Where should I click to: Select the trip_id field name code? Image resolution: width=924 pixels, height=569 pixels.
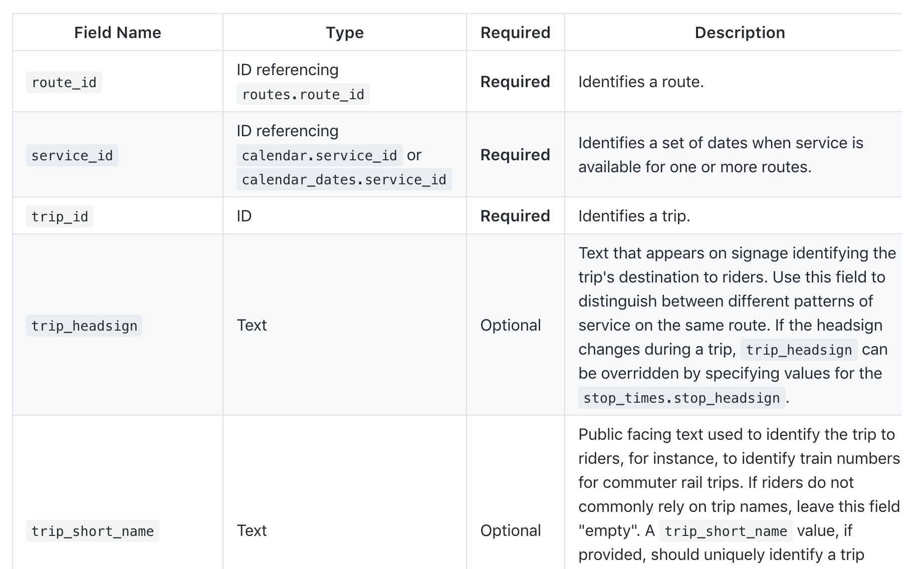60,216
